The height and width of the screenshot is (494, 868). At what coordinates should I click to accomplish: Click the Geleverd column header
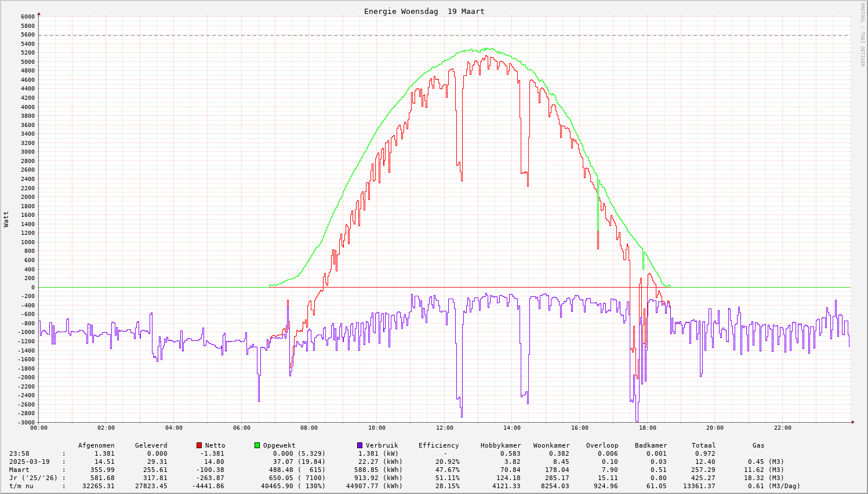(151, 445)
